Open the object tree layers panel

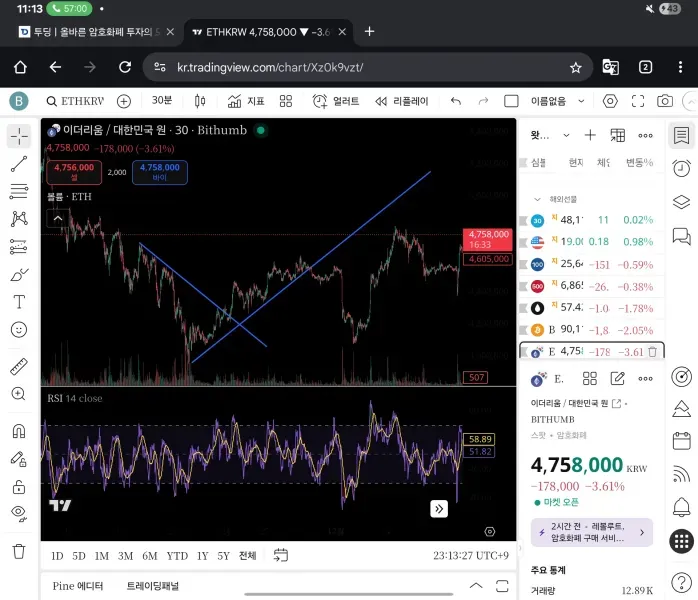[x=682, y=202]
